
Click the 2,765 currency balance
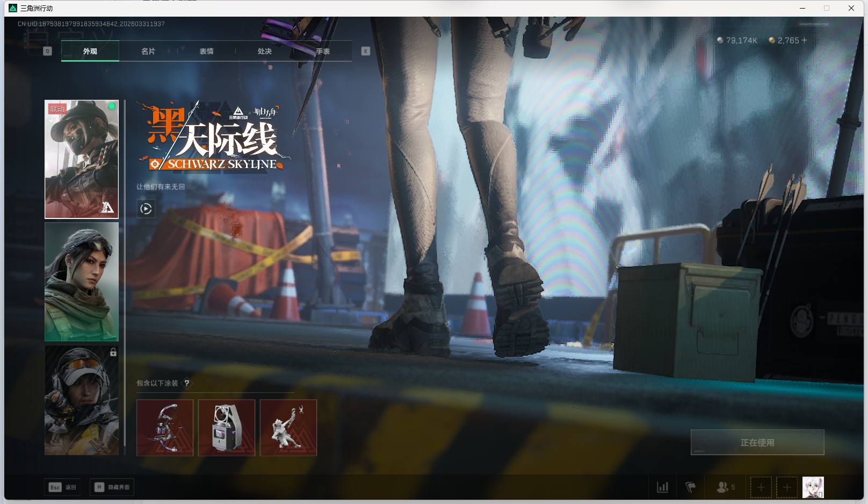pos(789,40)
